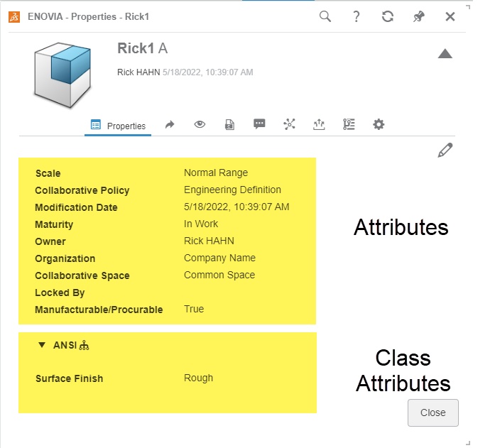
Task: Select the Common Space value
Action: pyautogui.click(x=219, y=275)
